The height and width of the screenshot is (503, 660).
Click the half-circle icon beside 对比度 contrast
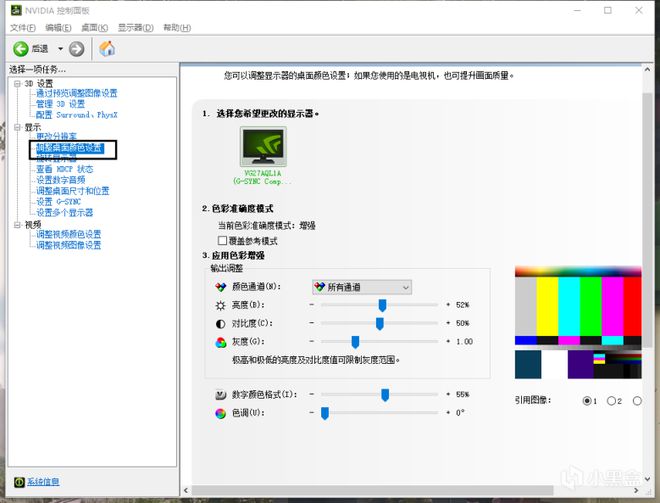[x=221, y=323]
